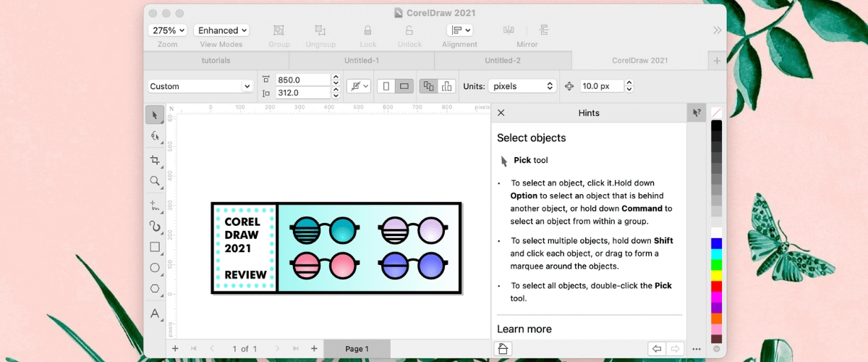This screenshot has width=868, height=362.
Task: Click the Lock object icon
Action: click(367, 30)
